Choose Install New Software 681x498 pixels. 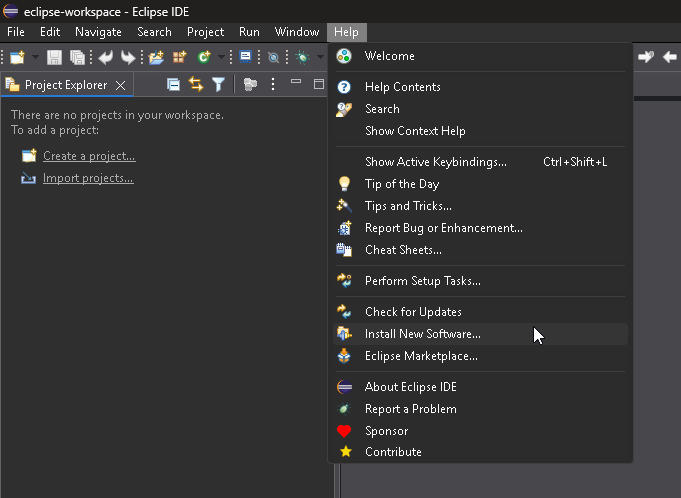(480, 334)
